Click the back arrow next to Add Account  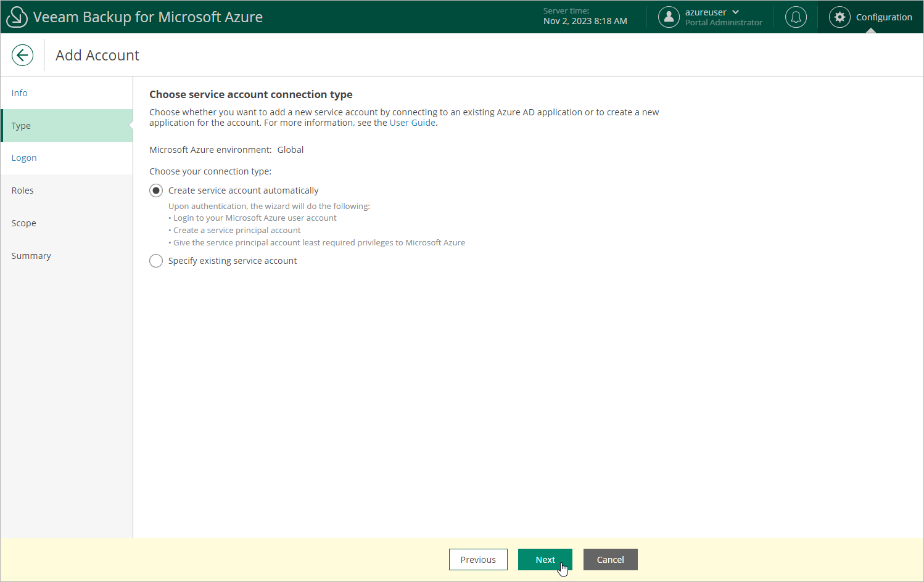(x=22, y=55)
